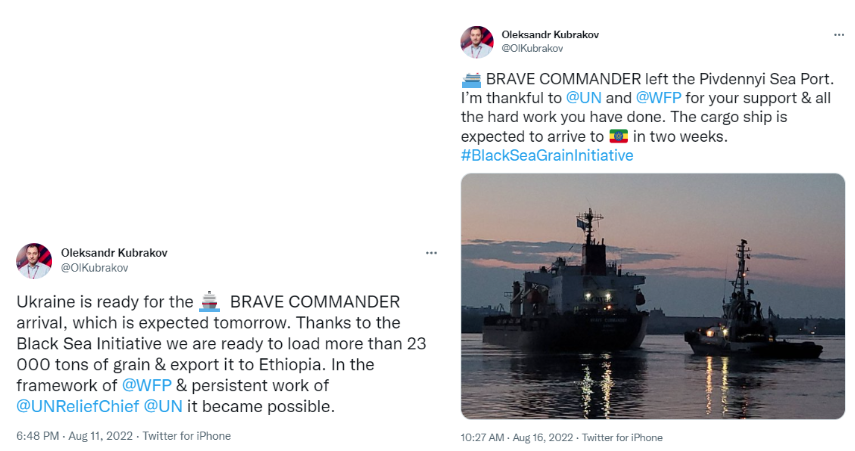This screenshot has height=451, width=855.
Task: Open the @UN mention in the Pivdennyi Sea Port tweet
Action: point(584,99)
